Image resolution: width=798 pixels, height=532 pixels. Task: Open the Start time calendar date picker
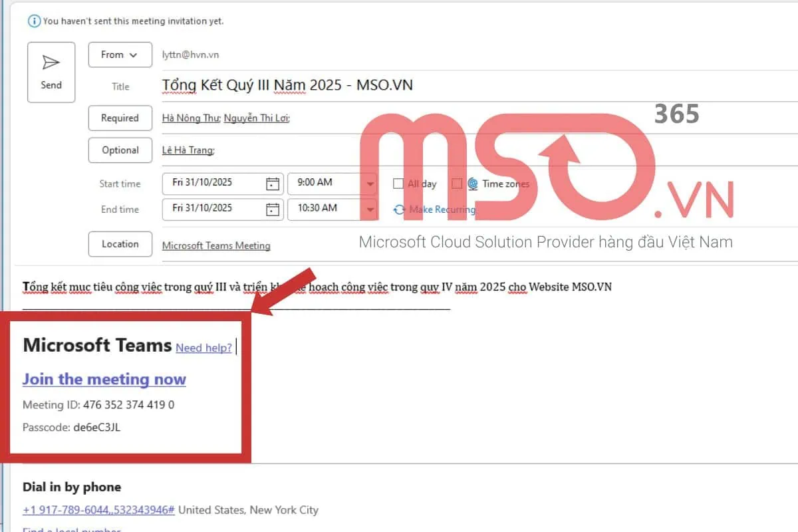273,184
